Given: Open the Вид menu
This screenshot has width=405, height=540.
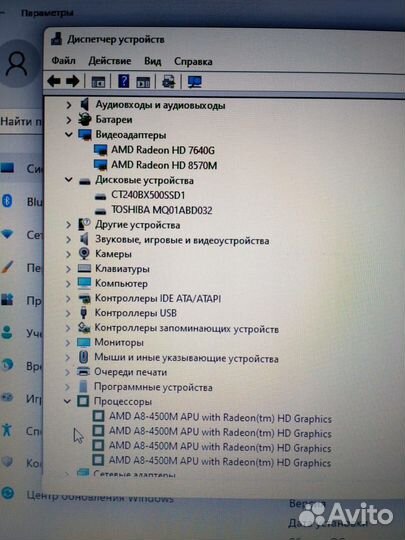Looking at the screenshot, I should click(x=153, y=61).
